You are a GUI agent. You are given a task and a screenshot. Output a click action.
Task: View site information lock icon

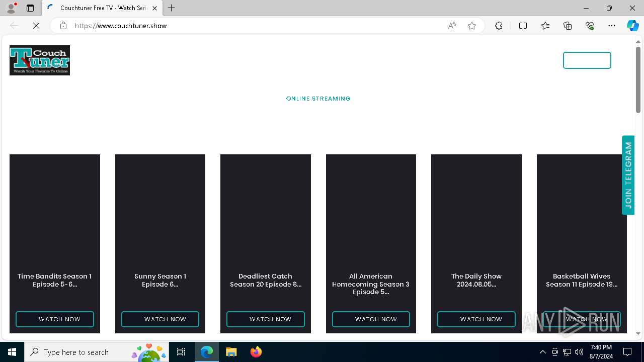pyautogui.click(x=63, y=26)
